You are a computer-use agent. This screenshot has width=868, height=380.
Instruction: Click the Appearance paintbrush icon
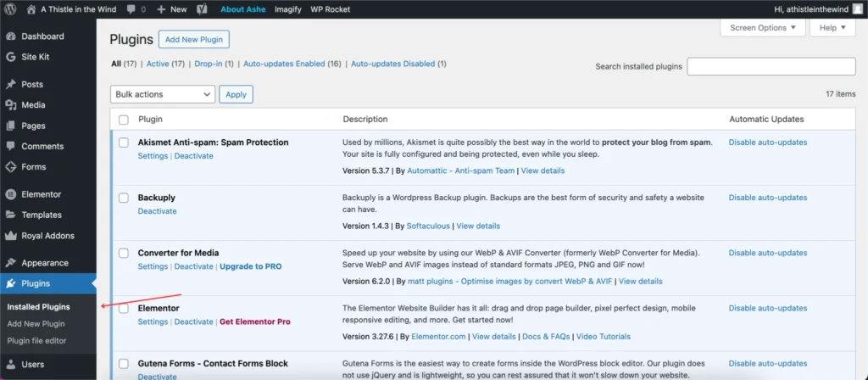pyautogui.click(x=10, y=263)
